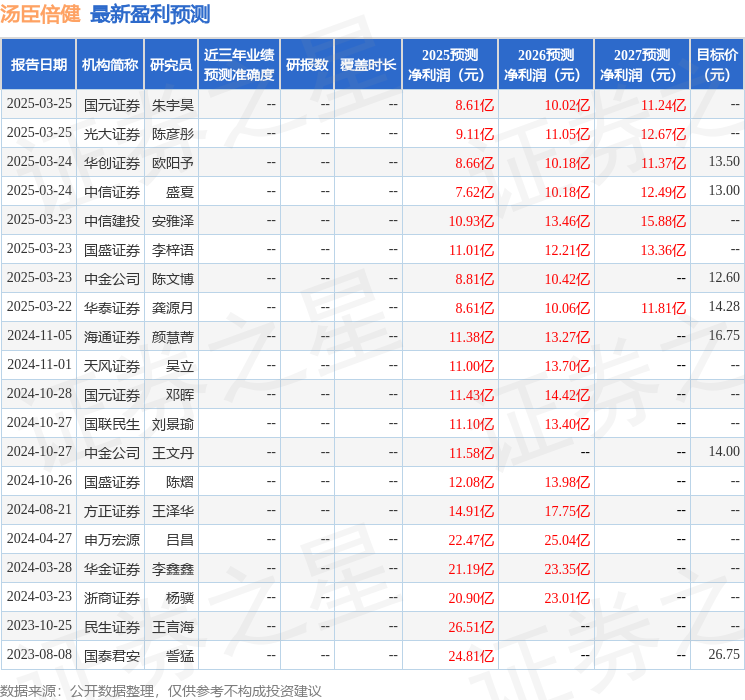Select the 申万宏源 institution cell
This screenshot has width=745, height=700.
112,540
